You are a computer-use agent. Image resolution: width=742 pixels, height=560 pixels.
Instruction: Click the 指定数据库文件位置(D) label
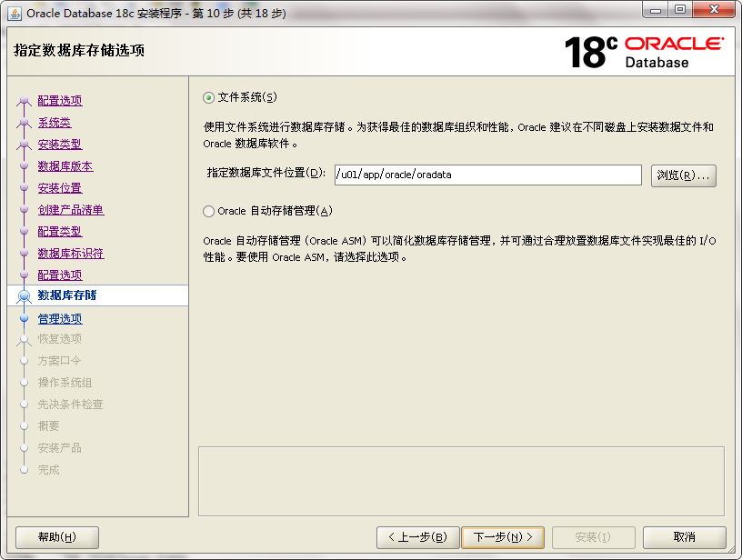[266, 173]
